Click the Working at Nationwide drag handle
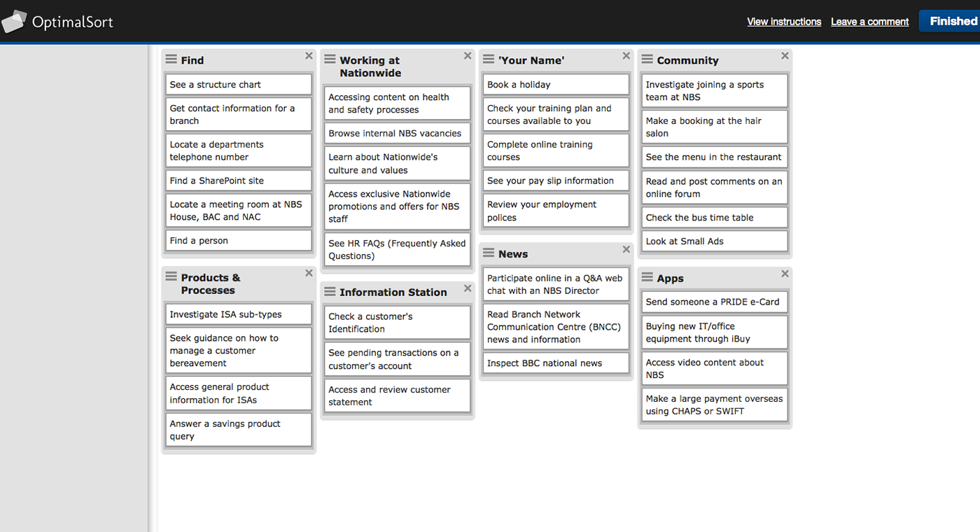Viewport: 980px width, 532px height. [330, 59]
